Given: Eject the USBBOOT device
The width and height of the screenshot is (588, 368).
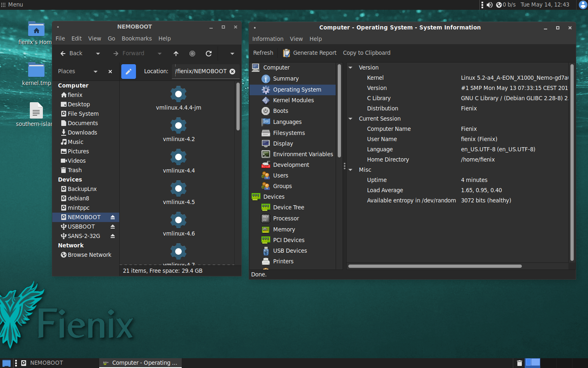Looking at the screenshot, I should click(113, 227).
